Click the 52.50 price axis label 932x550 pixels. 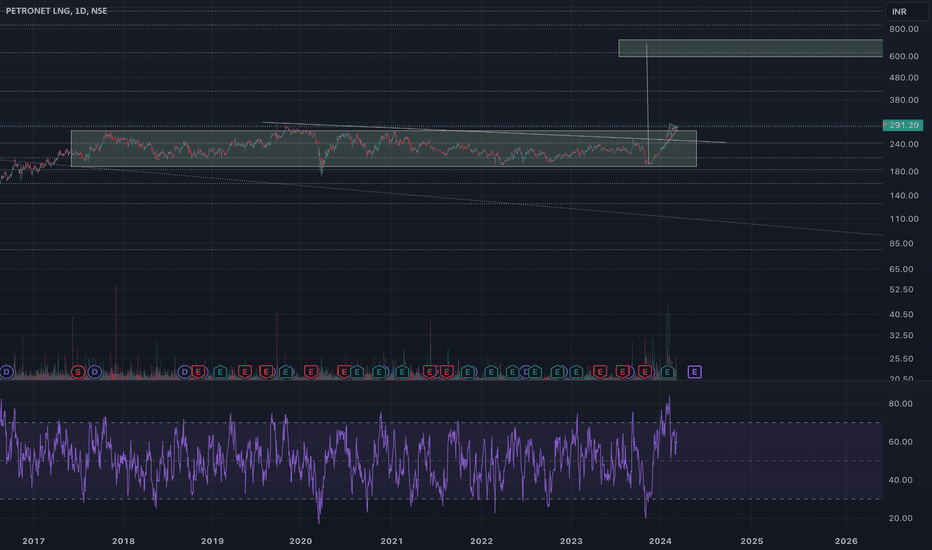point(901,290)
